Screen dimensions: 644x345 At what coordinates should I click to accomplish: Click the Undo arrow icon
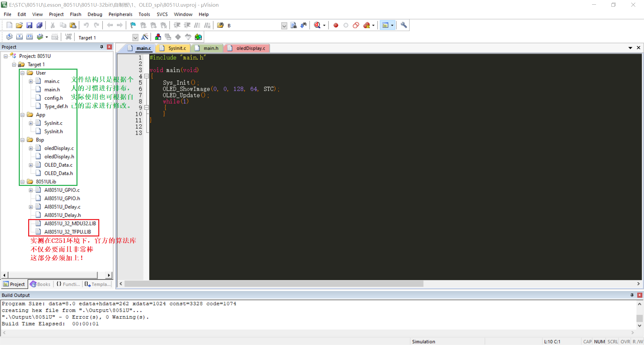pos(86,25)
